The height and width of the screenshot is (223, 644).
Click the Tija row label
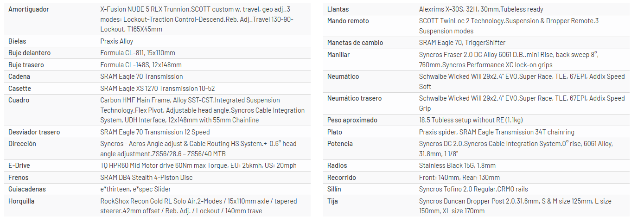point(333,201)
